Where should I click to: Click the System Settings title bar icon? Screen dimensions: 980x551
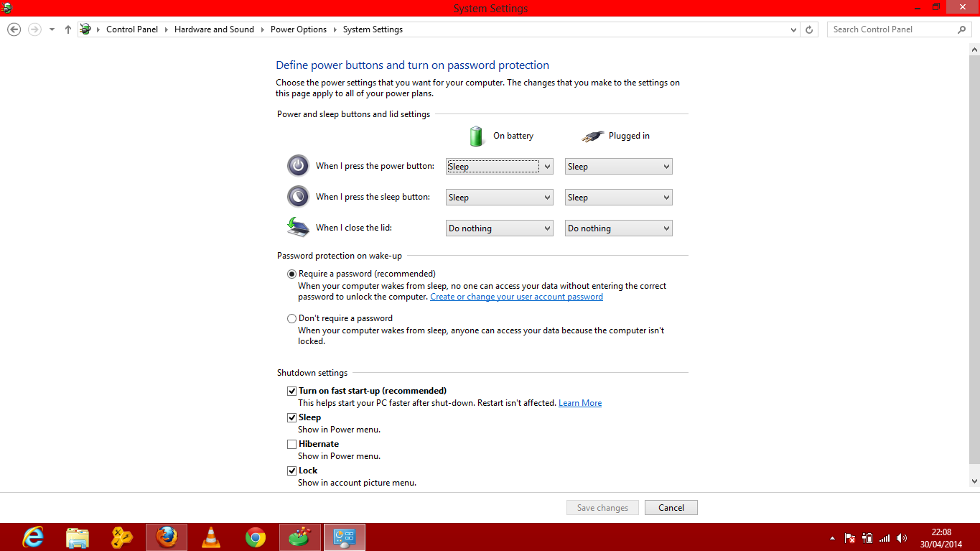click(x=7, y=8)
